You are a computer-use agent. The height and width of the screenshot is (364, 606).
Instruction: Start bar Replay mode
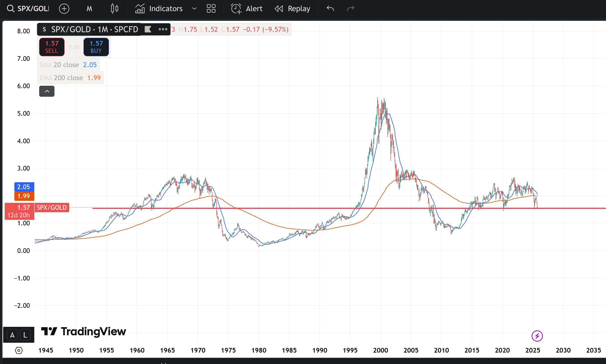(x=292, y=9)
